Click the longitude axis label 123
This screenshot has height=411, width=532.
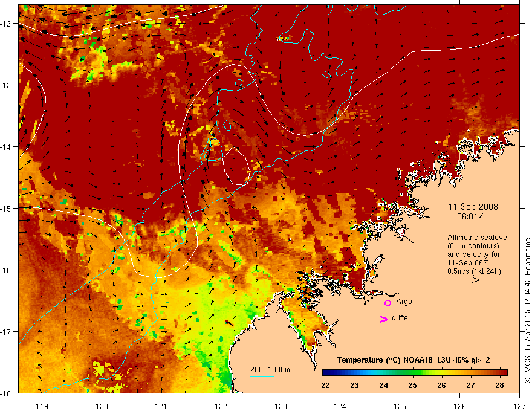pyautogui.click(x=281, y=406)
